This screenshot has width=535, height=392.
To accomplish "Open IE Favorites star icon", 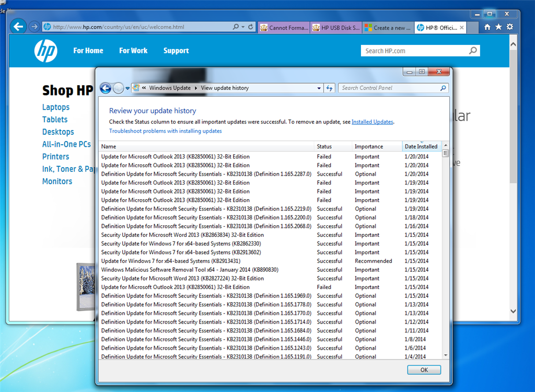I will 498,27.
